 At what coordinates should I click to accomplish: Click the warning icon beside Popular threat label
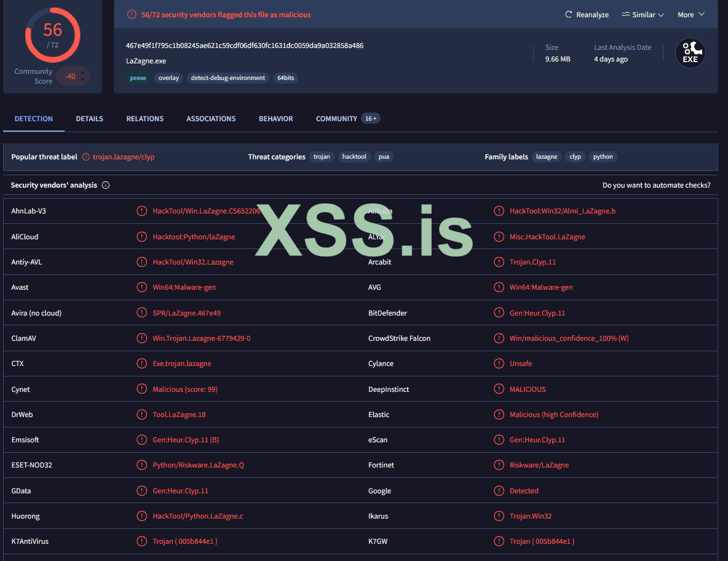coord(86,157)
